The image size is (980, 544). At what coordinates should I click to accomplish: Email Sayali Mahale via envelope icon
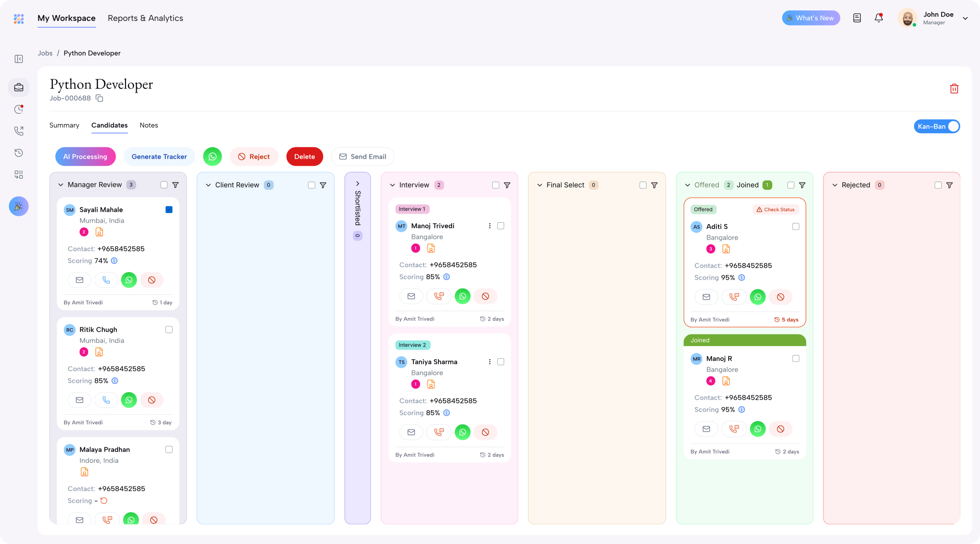(79, 280)
